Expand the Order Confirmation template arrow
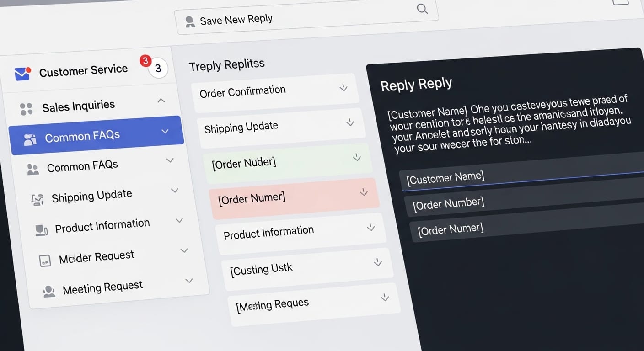The width and height of the screenshot is (644, 351). 343,87
